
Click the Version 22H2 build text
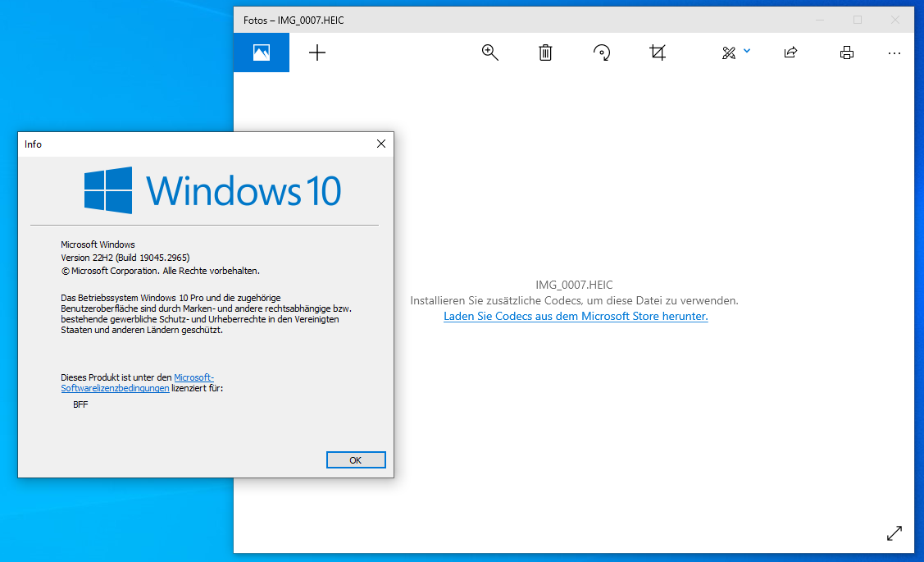(x=125, y=258)
